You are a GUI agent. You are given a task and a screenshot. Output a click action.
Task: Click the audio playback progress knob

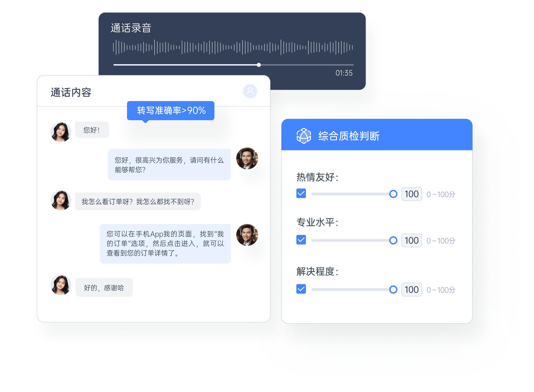pyautogui.click(x=259, y=65)
